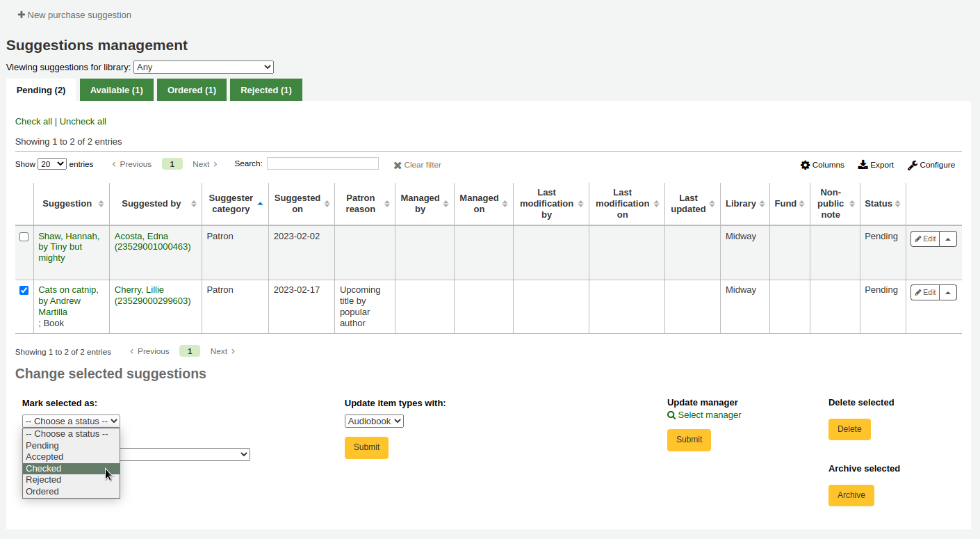The image size is (980, 539).
Task: Edit the suggestion by Hannah Shaw
Action: (x=924, y=239)
